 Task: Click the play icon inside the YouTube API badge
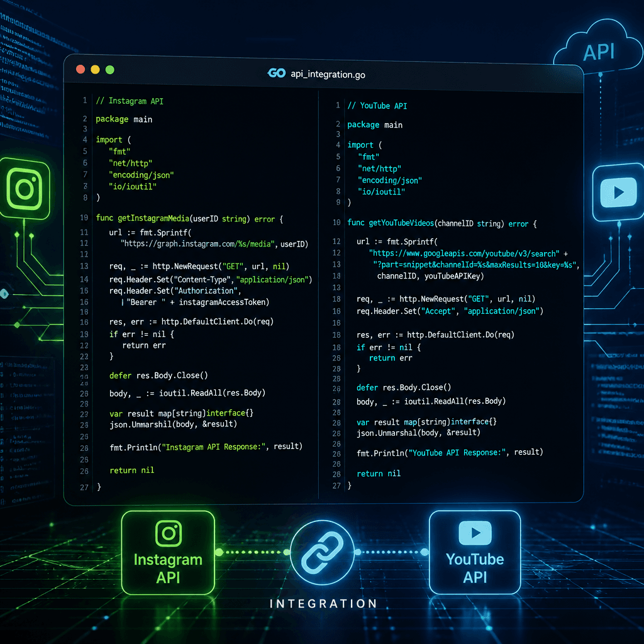475,533
